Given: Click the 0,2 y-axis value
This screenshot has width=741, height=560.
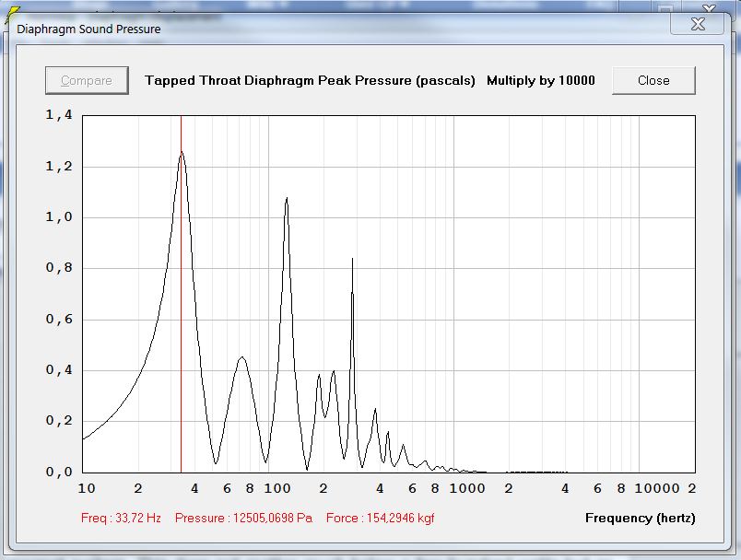Looking at the screenshot, I should [x=59, y=421].
